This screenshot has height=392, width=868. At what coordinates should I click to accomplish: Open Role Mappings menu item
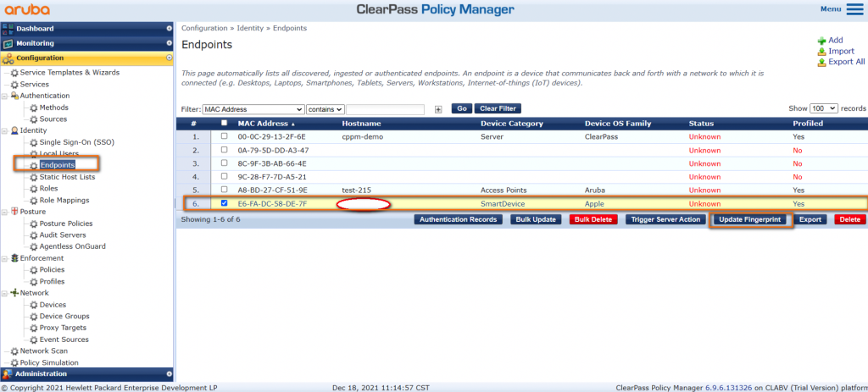click(x=64, y=200)
